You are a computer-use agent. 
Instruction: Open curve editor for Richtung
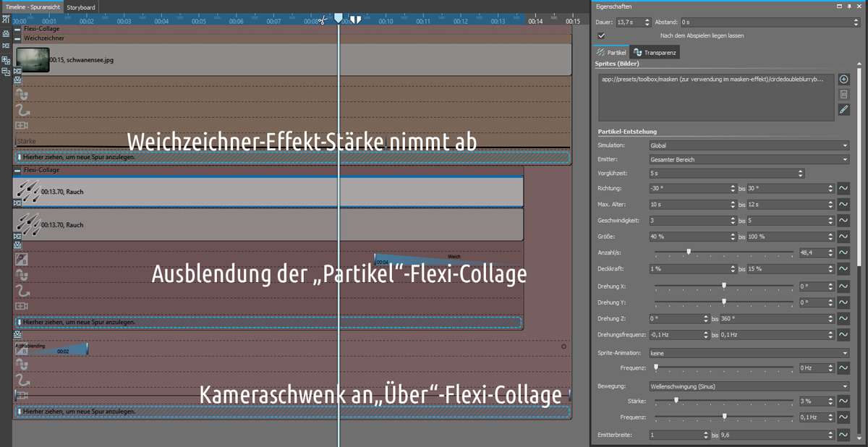(843, 188)
